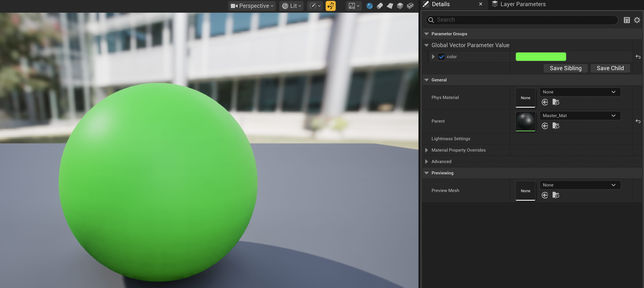
Task: Click the Save Child button
Action: [610, 68]
